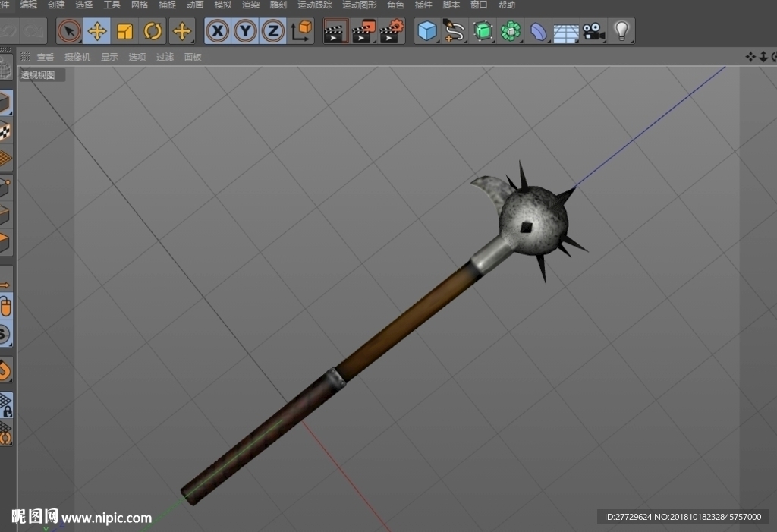Add a camera object

click(593, 31)
